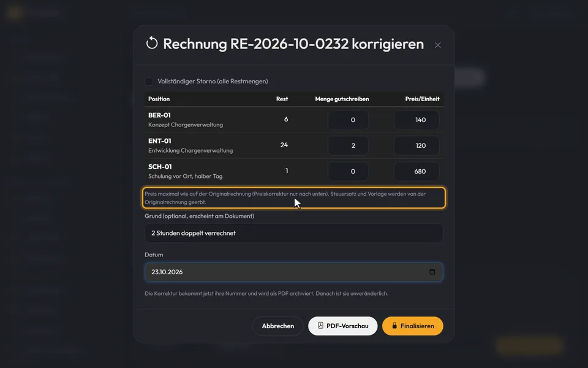The image size is (588, 368).
Task: Select the BER-01 position code
Action: click(159, 115)
